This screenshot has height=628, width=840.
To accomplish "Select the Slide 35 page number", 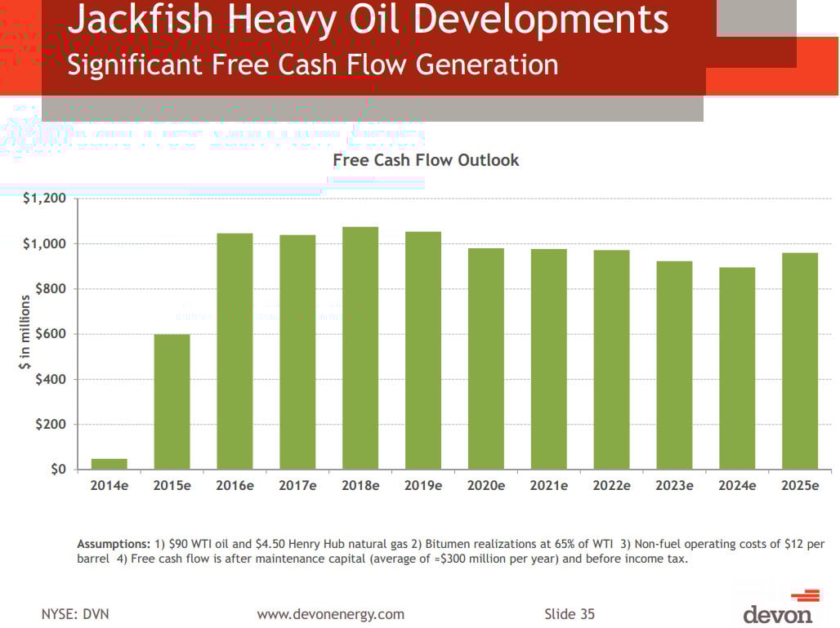I will pyautogui.click(x=570, y=614).
